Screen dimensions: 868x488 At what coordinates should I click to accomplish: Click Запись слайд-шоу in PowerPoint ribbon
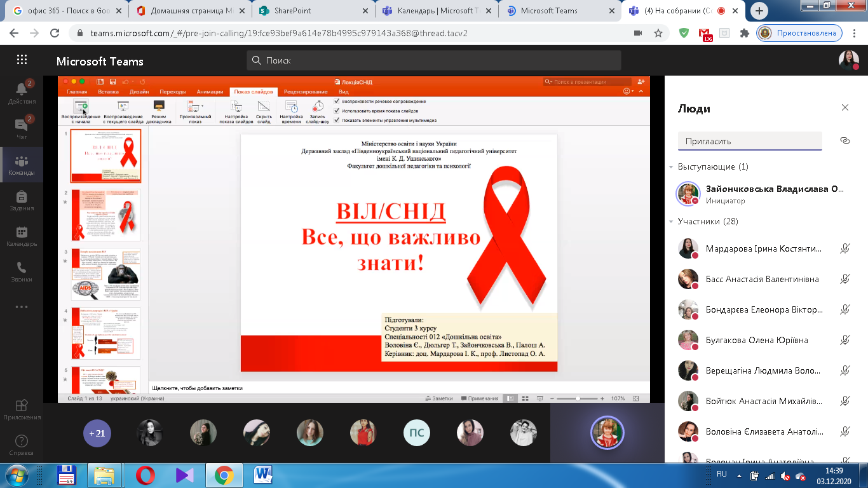click(317, 111)
